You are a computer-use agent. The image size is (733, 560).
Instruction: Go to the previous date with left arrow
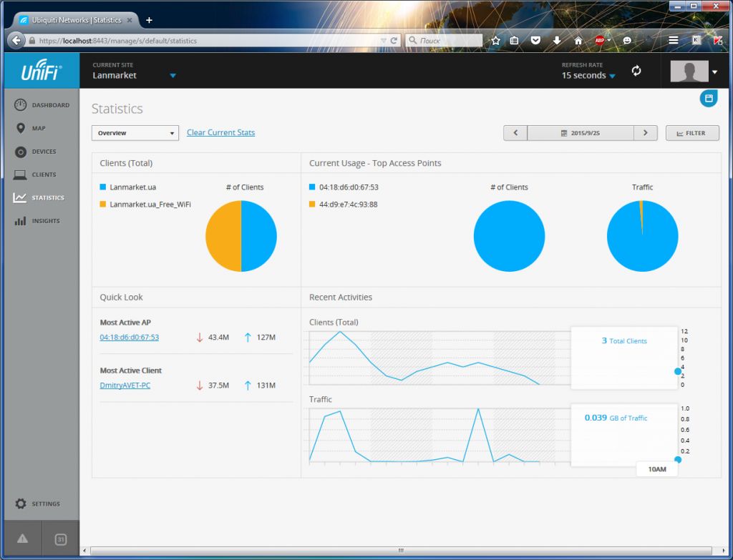tap(515, 133)
